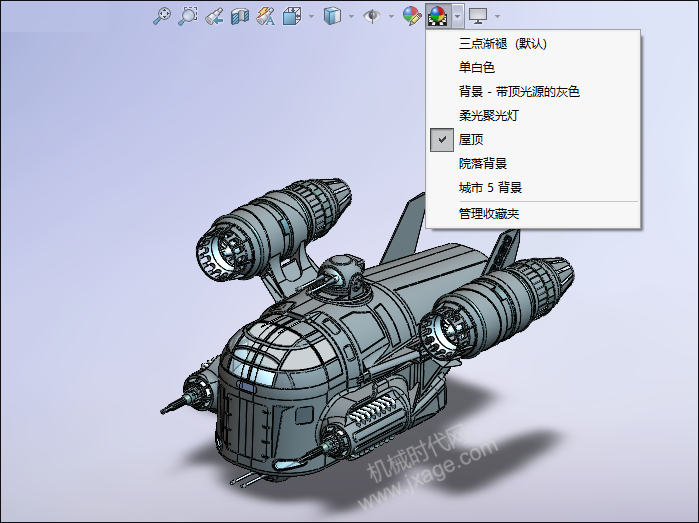Click the Apply Scene icon
This screenshot has width=699, height=523.
point(437,16)
